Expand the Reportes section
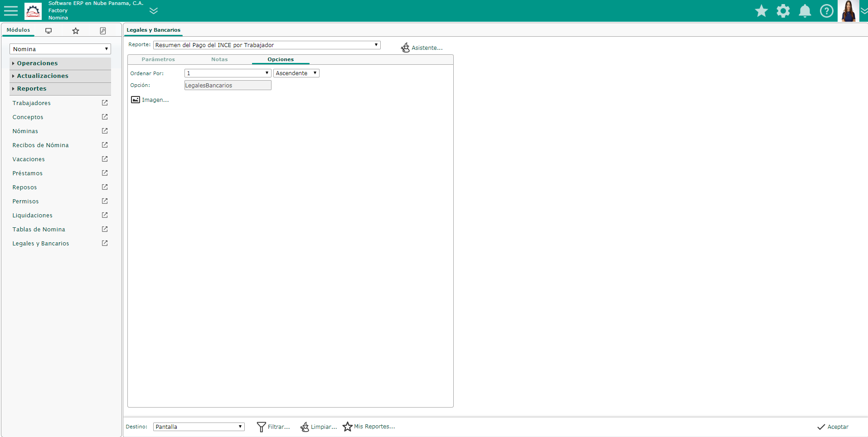The image size is (868, 437). [x=60, y=89]
